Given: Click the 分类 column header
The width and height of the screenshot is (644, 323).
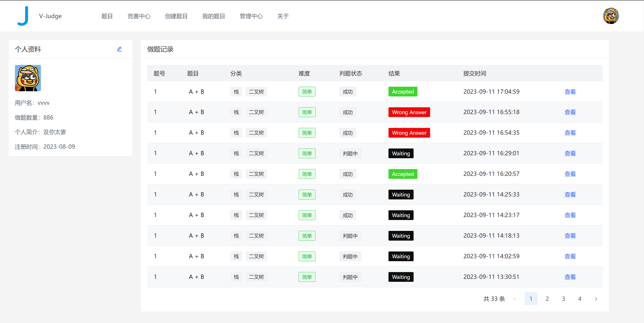Looking at the screenshot, I should click(236, 73).
